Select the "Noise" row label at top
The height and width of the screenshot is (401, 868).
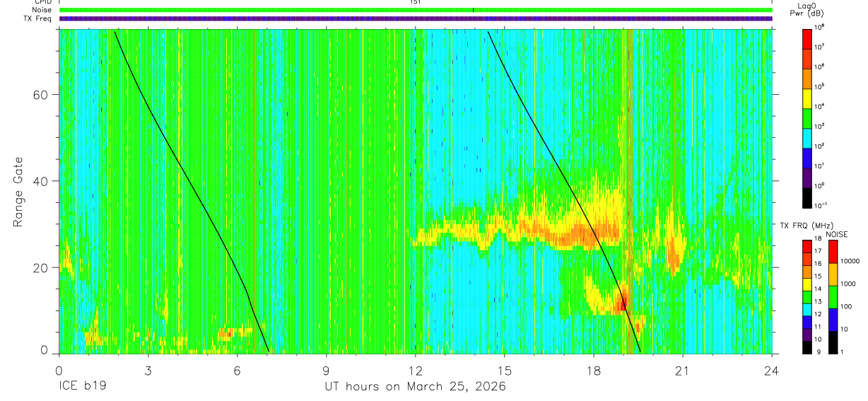coord(43,10)
